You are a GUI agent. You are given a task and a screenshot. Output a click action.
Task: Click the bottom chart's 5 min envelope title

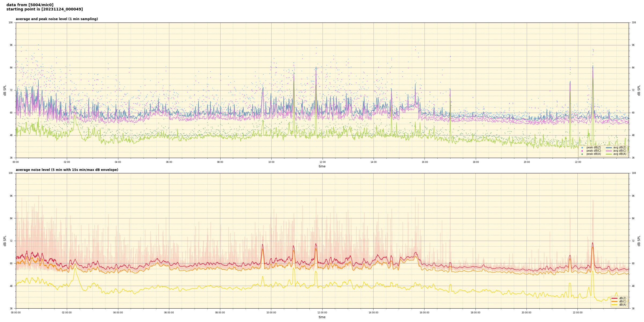67,170
